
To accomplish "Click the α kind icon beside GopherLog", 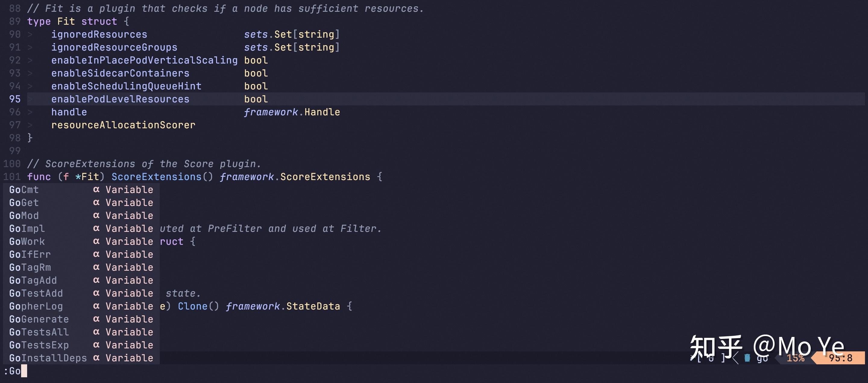I will click(96, 306).
